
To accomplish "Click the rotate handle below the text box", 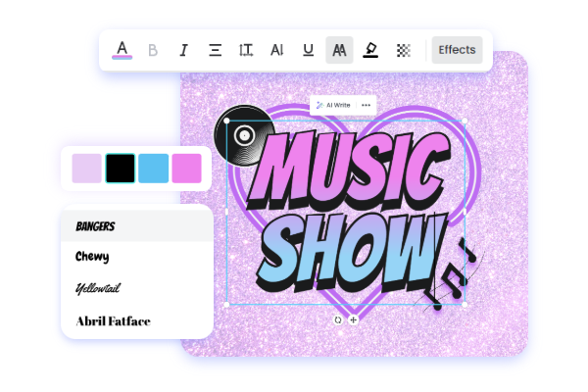I will 339,319.
